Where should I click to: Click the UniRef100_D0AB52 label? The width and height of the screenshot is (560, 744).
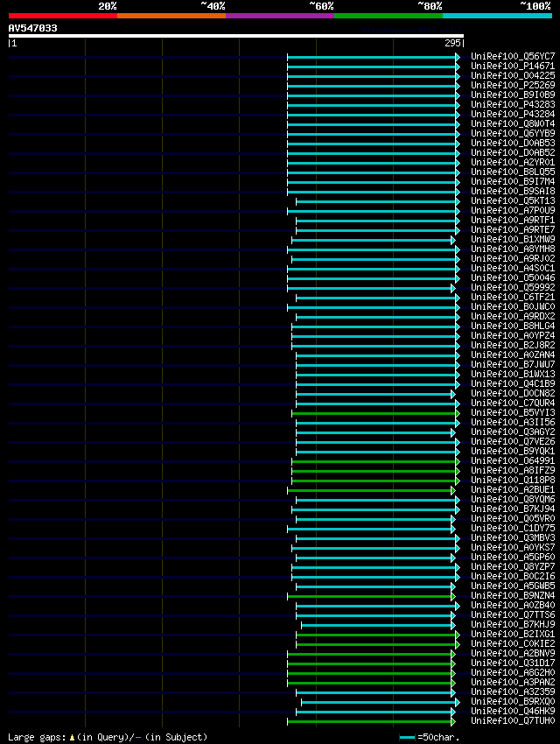pos(513,153)
